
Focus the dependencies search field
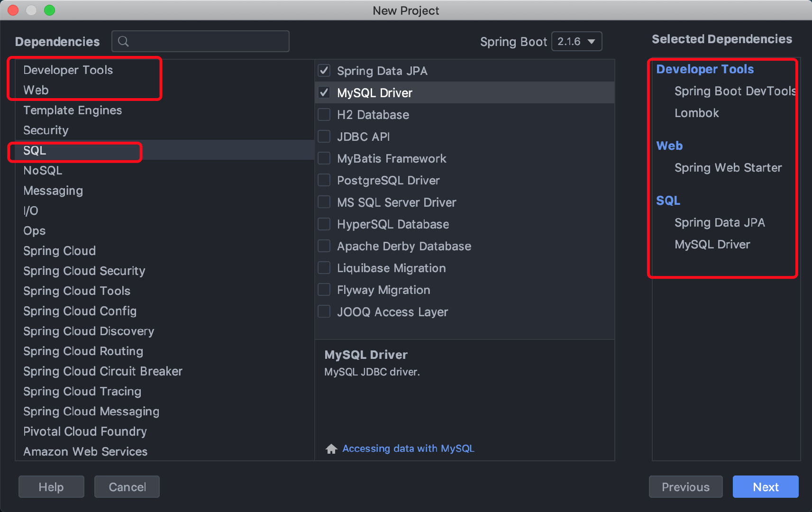point(209,42)
